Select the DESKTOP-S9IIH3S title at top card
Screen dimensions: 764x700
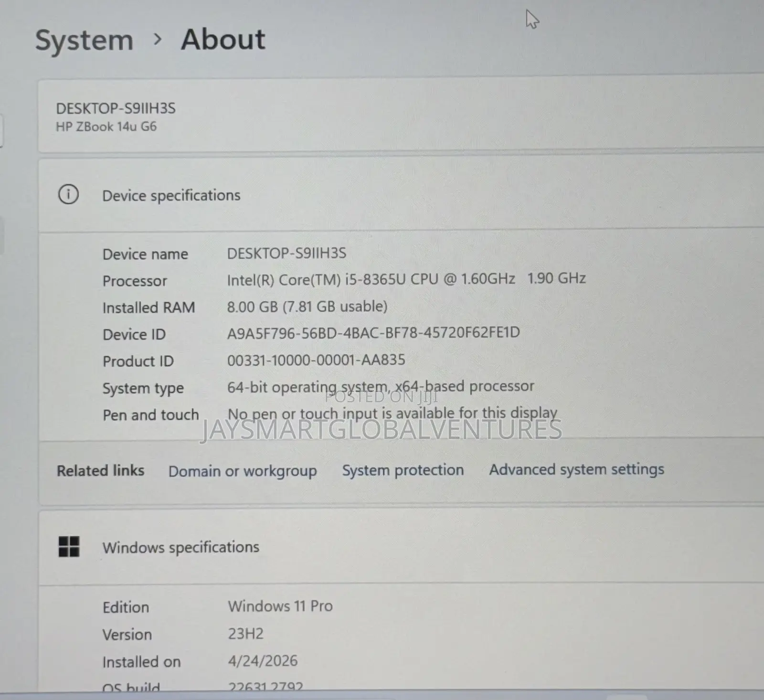116,108
